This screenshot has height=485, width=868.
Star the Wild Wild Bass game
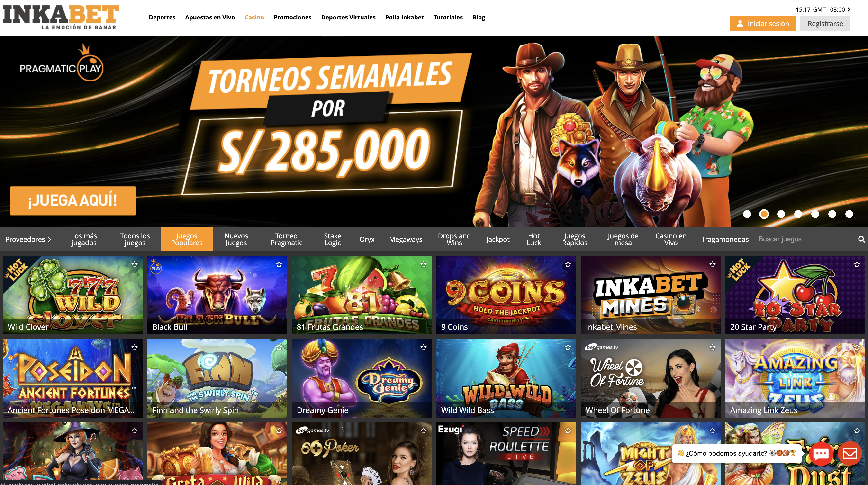coord(568,347)
